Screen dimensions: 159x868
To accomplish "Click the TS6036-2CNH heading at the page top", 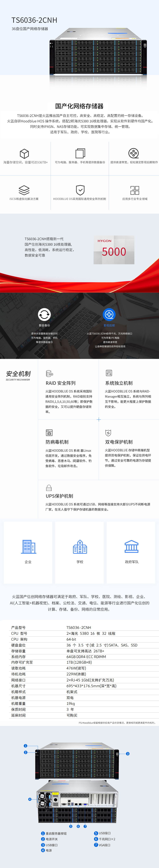I will [x=34, y=20].
